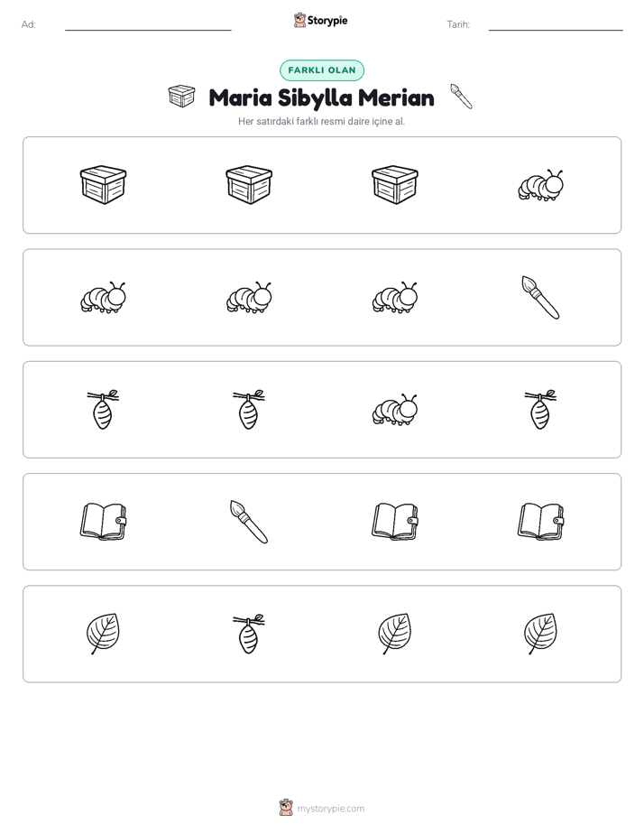644x834 pixels.
Task: Click the crate icon beside the title
Action: tap(181, 96)
